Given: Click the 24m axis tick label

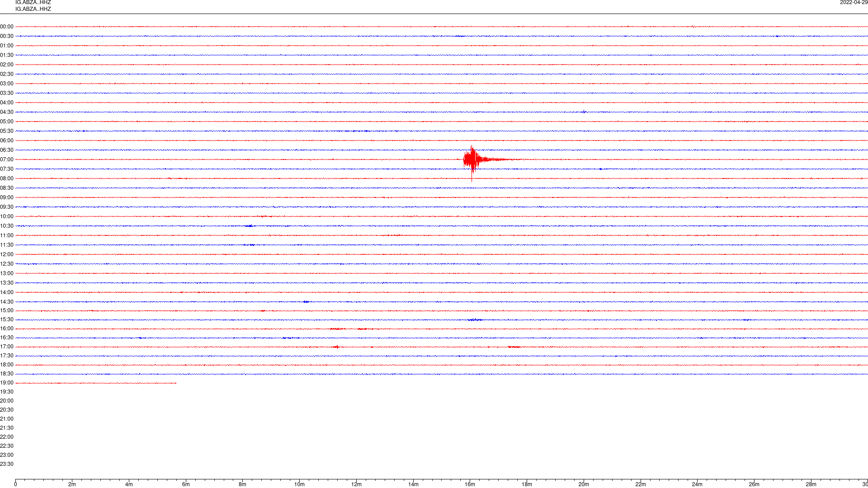Looking at the screenshot, I should click(697, 484).
